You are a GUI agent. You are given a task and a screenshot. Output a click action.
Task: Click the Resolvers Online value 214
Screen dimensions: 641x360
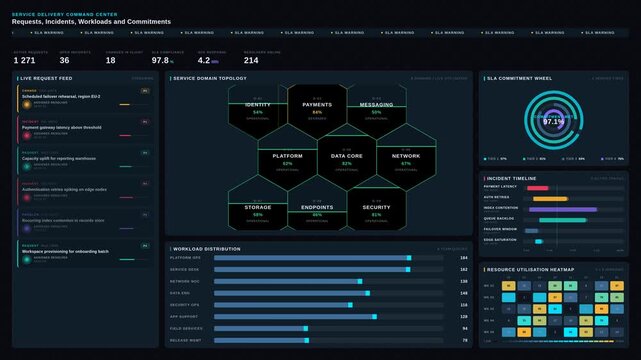tap(251, 60)
